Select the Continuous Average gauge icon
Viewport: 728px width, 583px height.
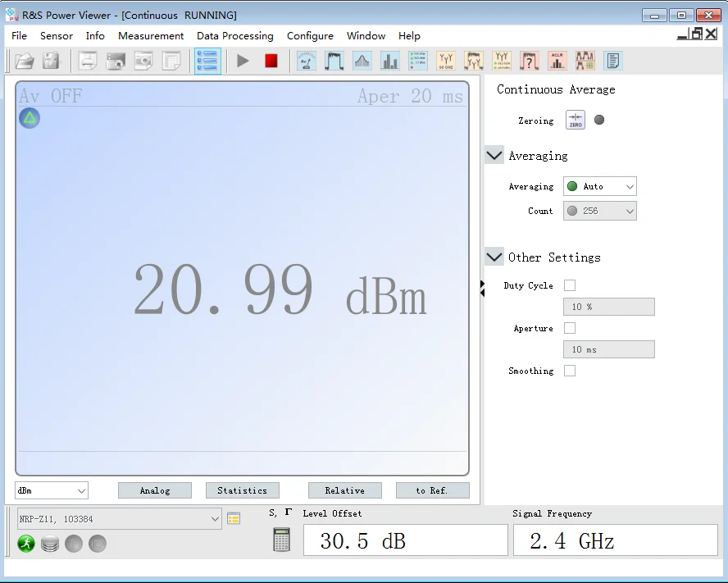(x=307, y=61)
